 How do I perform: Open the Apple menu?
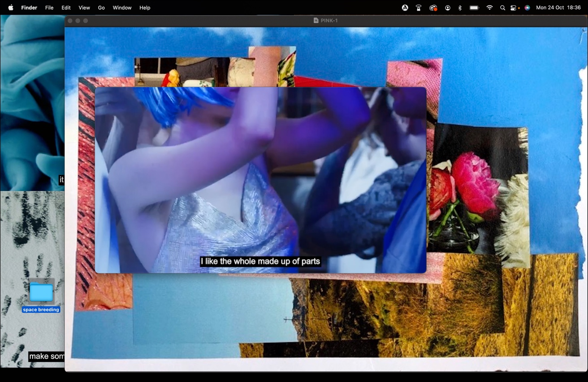pyautogui.click(x=11, y=8)
